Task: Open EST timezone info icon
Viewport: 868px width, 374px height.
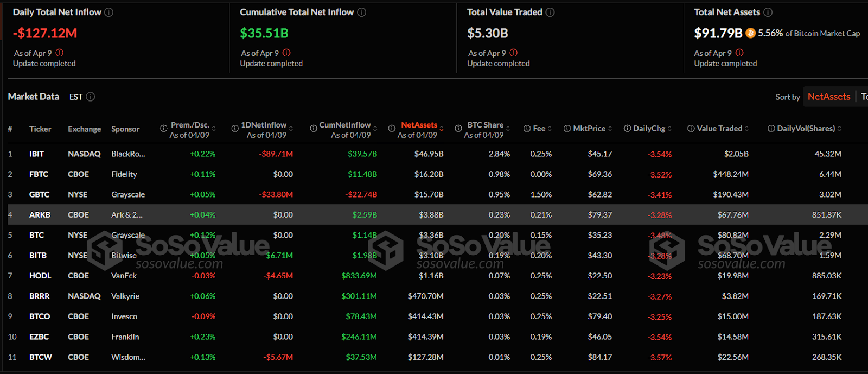Action: pyautogui.click(x=91, y=97)
